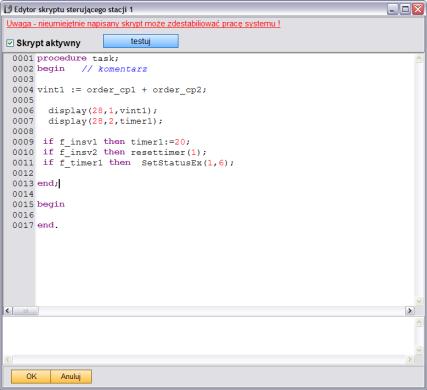427x390 pixels.
Task: Click line "if f_insv2 then resettimer(1);"
Action: (125, 152)
